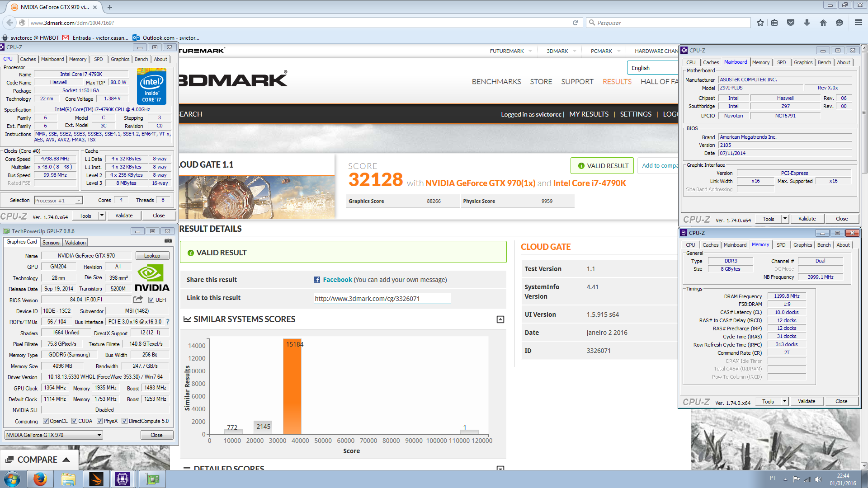Viewport: 868px width, 488px height.
Task: Click the bus interface question mark
Action: [x=168, y=322]
